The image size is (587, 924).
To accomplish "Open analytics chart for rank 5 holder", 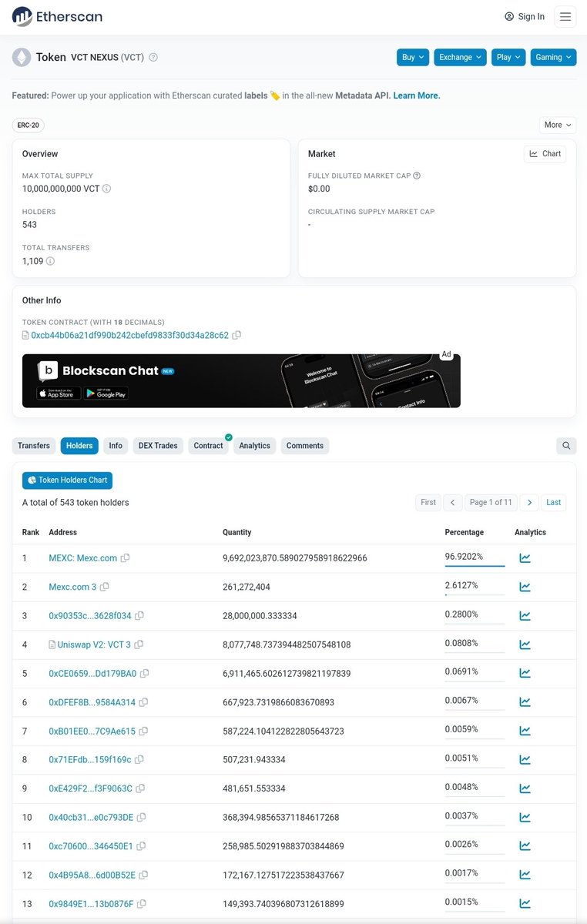I will (525, 674).
